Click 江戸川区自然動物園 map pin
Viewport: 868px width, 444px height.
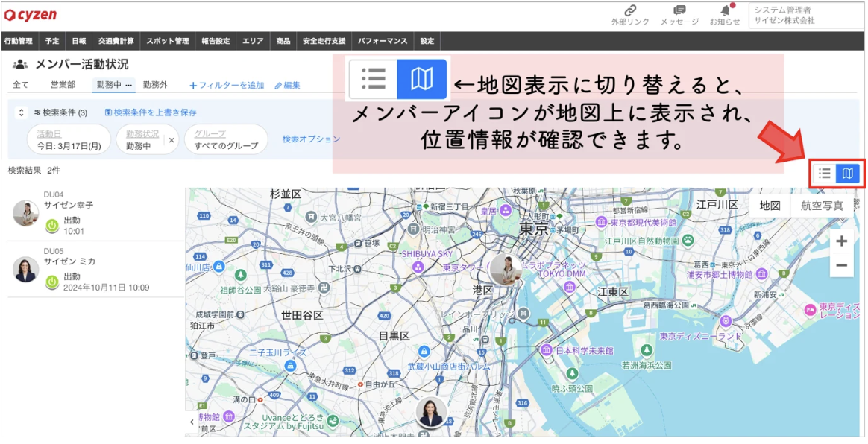688,240
